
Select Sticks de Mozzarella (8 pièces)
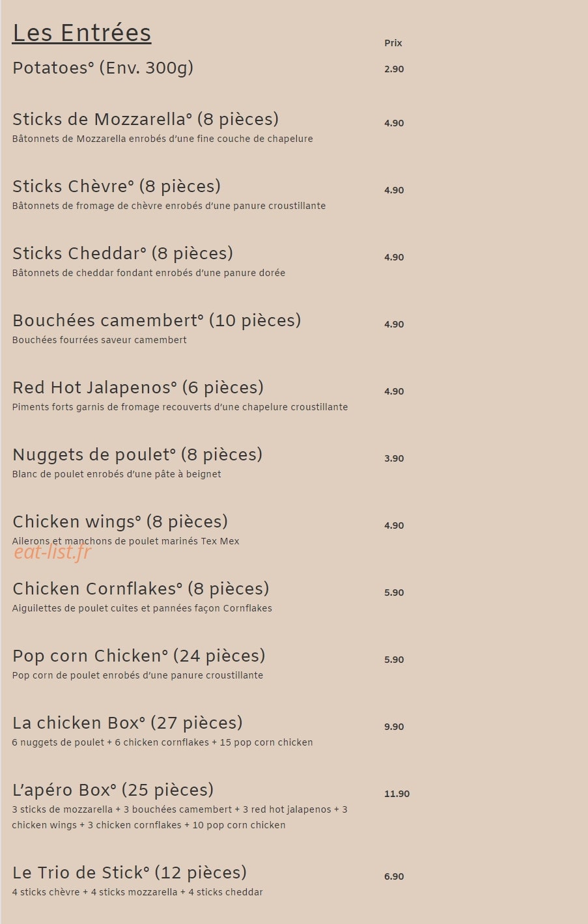(146, 119)
